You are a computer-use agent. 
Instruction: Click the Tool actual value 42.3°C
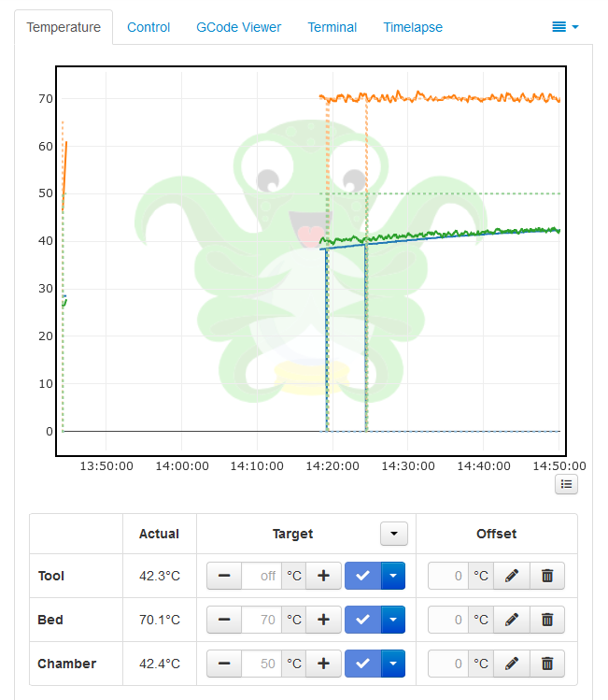point(160,576)
